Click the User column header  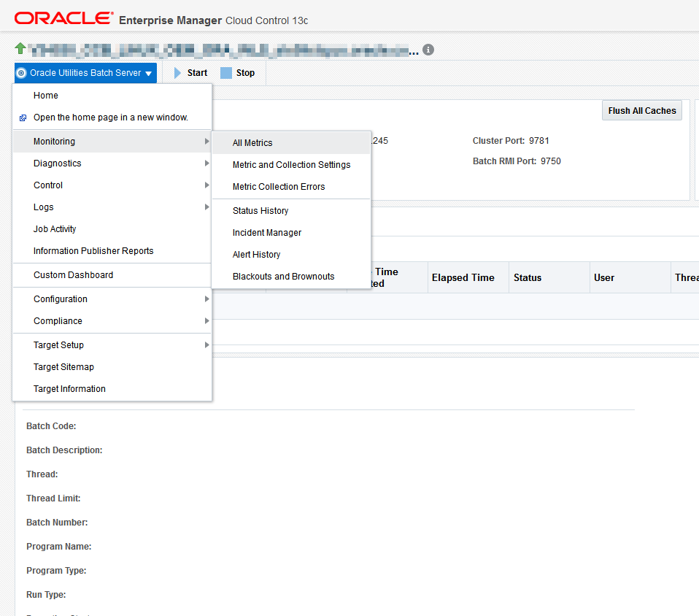coord(630,277)
